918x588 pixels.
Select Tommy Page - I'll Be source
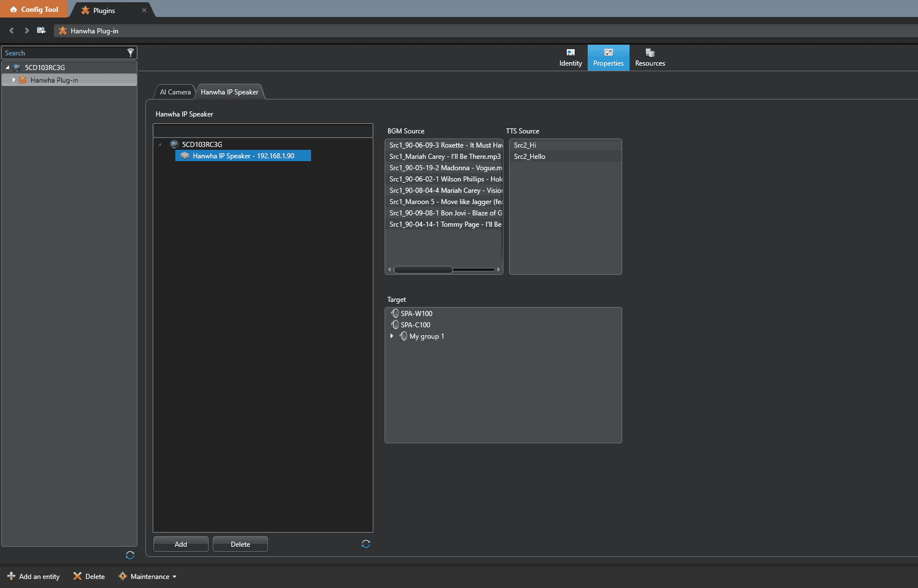(x=444, y=224)
